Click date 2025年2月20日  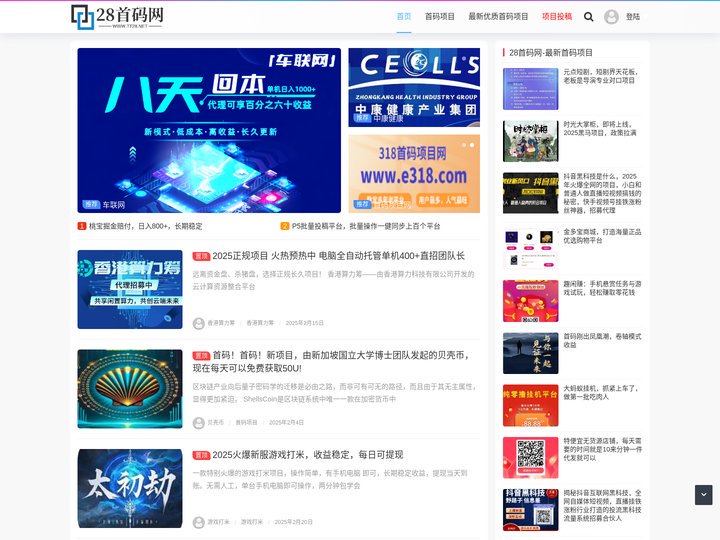point(293,522)
